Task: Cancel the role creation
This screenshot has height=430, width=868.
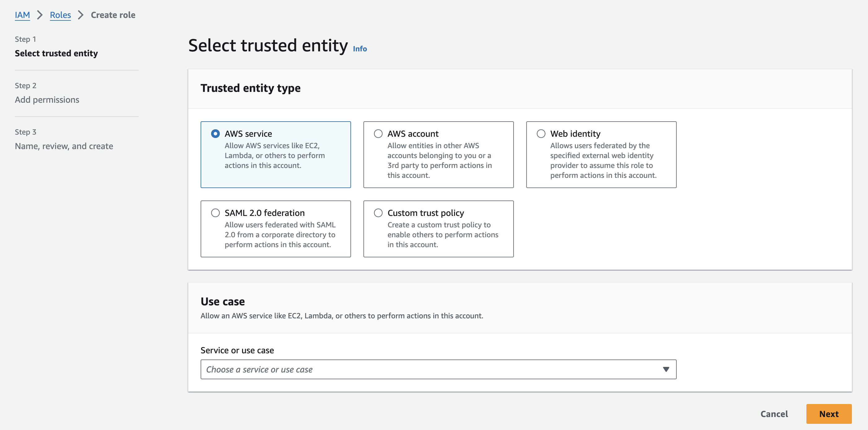Action: pos(774,414)
